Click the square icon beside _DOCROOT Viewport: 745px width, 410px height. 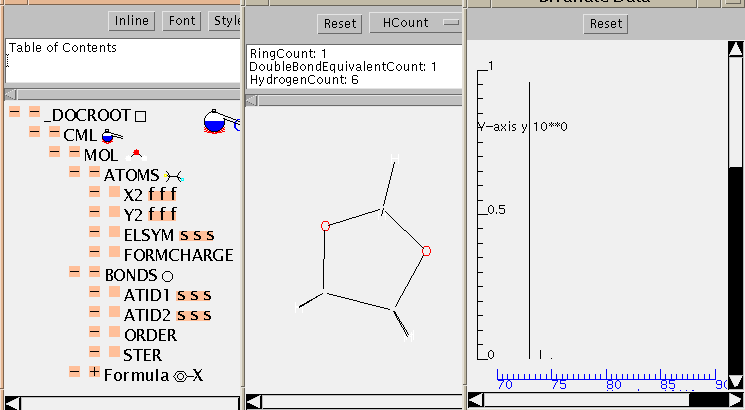coord(141,116)
